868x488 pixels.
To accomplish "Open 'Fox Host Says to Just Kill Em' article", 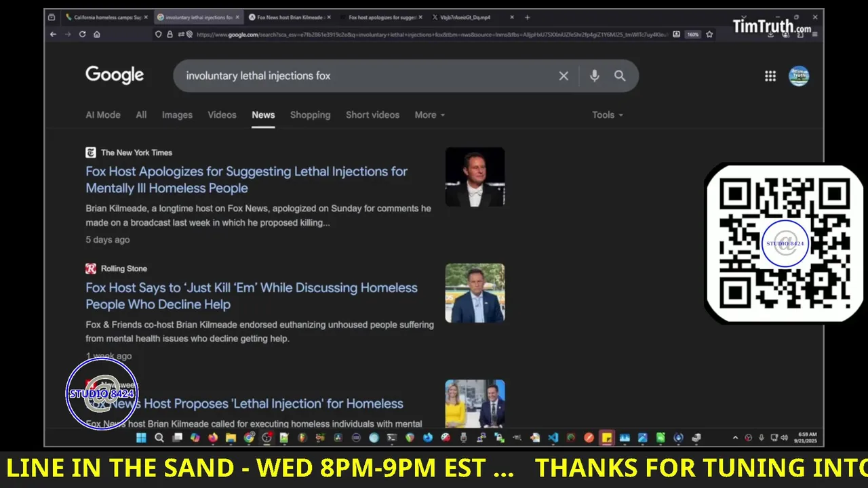I will click(x=252, y=296).
